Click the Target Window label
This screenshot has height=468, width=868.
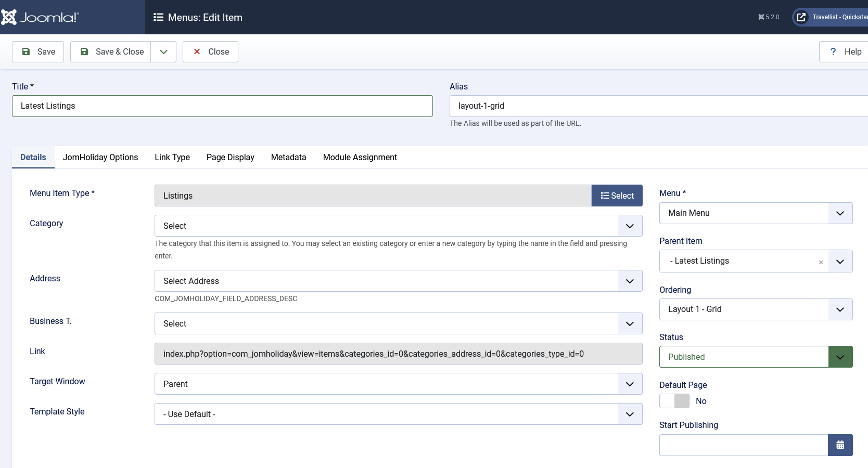coord(57,381)
